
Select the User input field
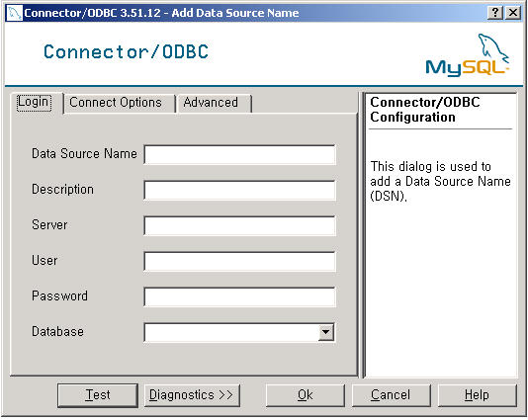[239, 262]
